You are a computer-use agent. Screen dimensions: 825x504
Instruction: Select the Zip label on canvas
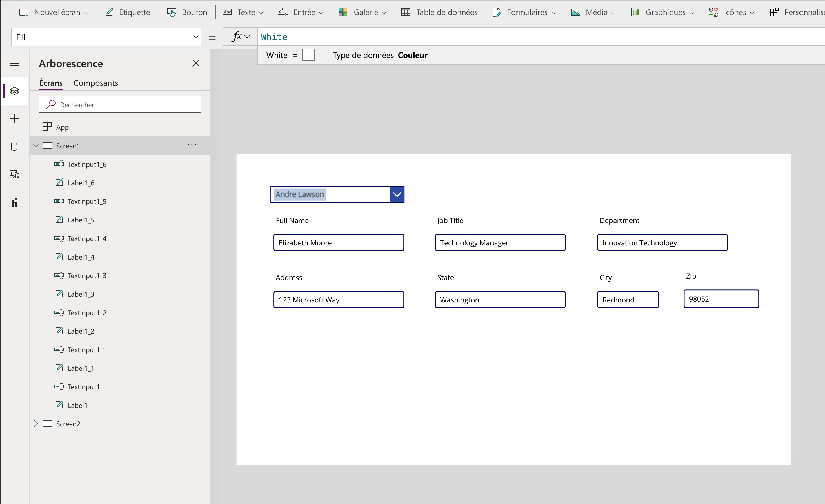point(691,276)
